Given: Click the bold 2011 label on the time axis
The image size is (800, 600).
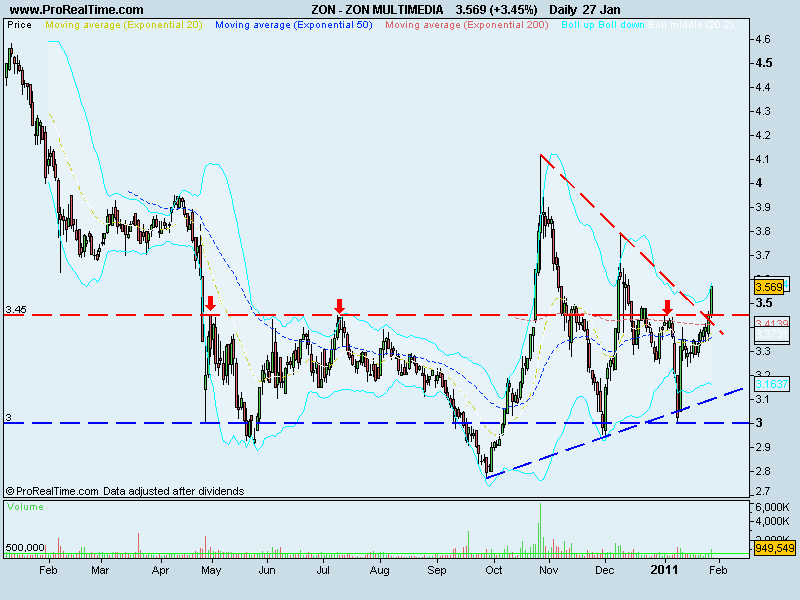Looking at the screenshot, I should coord(664,570).
